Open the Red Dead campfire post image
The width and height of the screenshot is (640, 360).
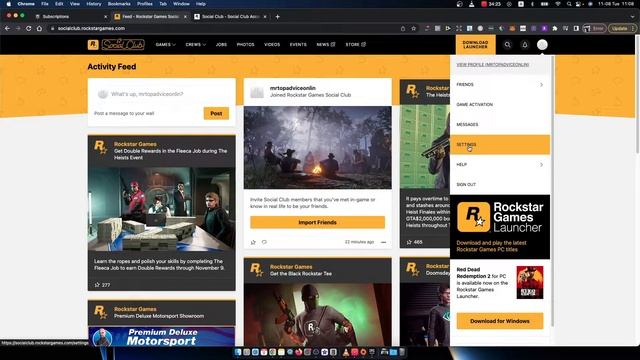tap(318, 147)
